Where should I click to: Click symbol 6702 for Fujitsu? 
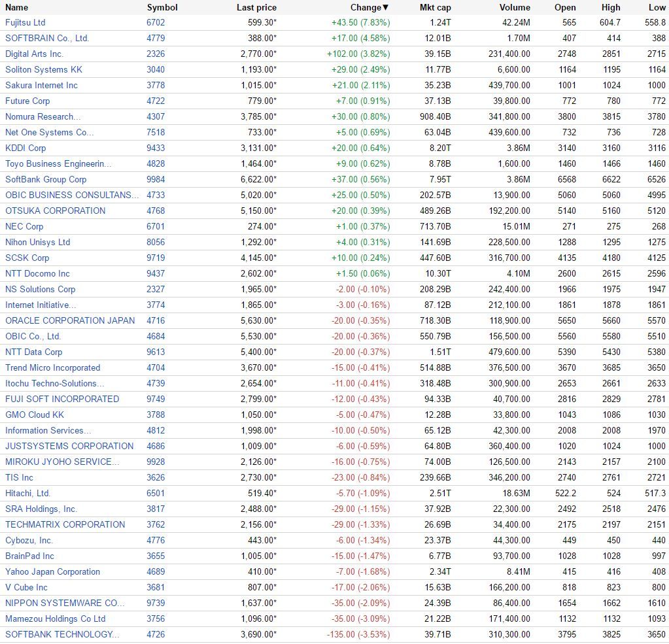click(156, 23)
